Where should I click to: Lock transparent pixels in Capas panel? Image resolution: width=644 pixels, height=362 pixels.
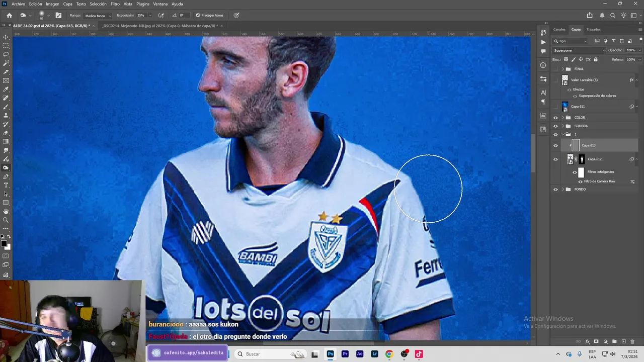pos(567,59)
